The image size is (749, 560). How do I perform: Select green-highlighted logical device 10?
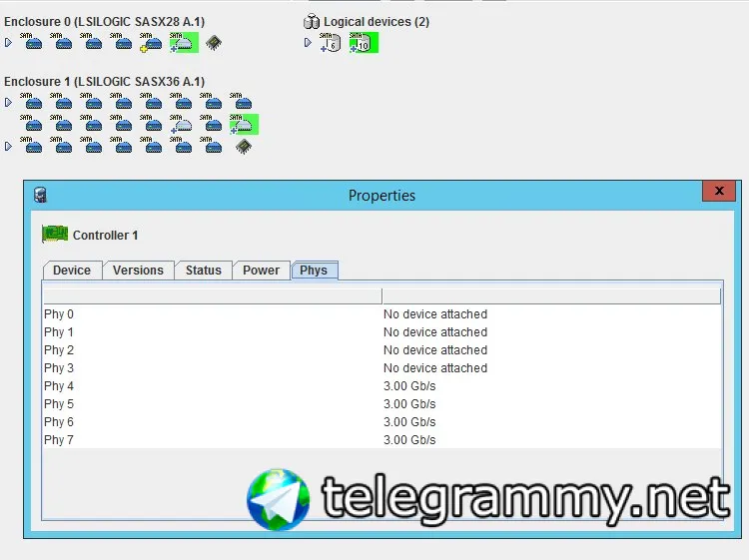(364, 43)
